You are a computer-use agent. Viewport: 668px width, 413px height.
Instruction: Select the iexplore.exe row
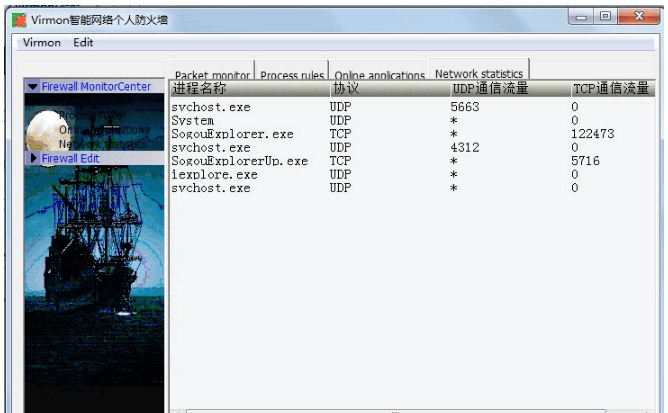pos(412,175)
